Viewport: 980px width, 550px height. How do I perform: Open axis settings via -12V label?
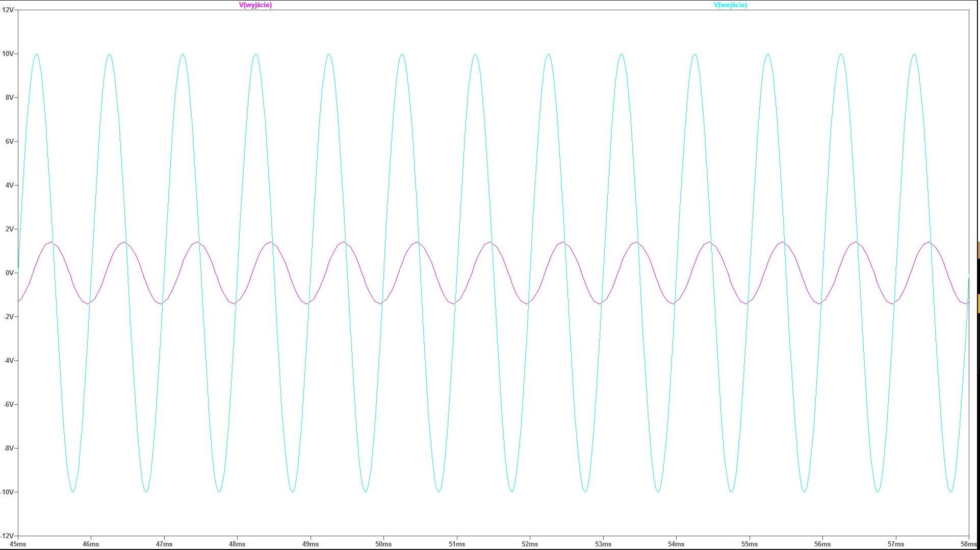(x=8, y=536)
